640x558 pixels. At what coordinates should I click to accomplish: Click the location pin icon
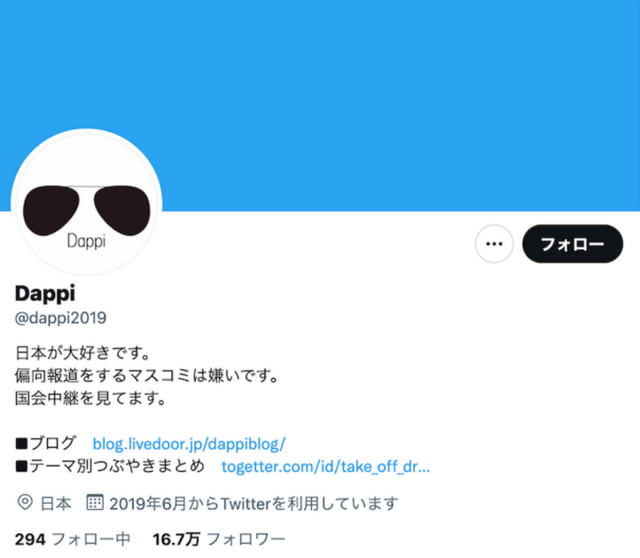[25, 502]
